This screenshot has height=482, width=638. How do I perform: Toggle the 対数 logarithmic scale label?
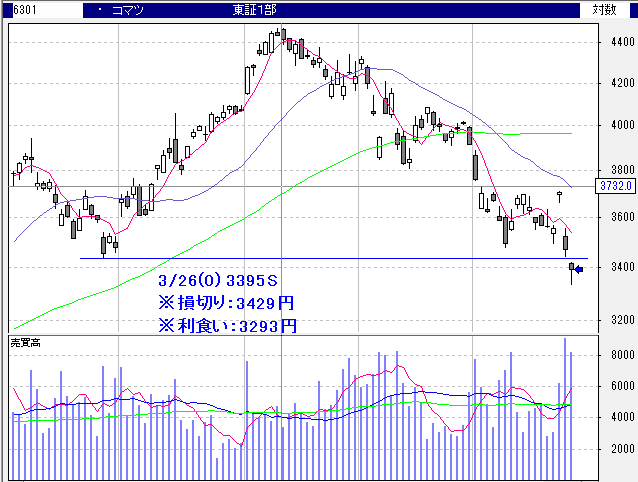tap(604, 9)
